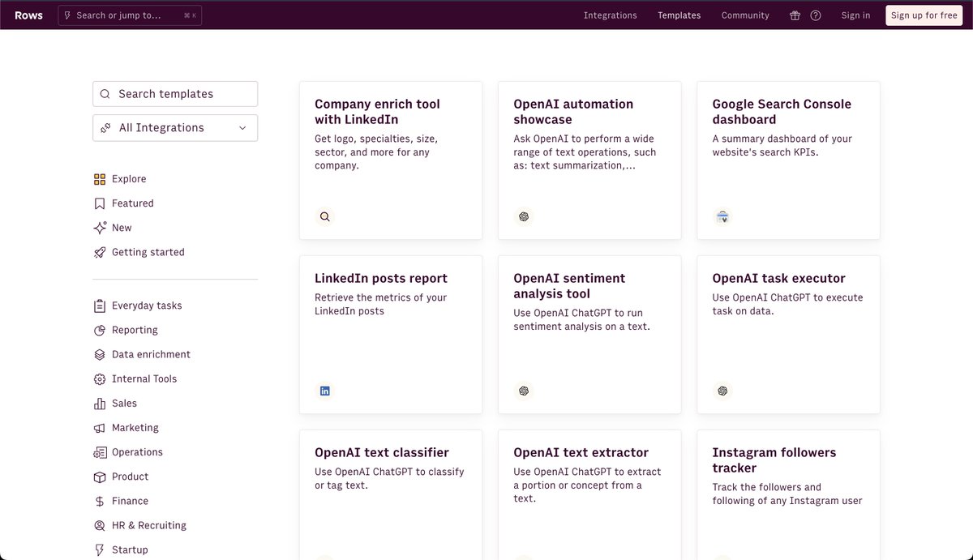This screenshot has height=560, width=973.
Task: Click the Product box icon
Action: [100, 477]
